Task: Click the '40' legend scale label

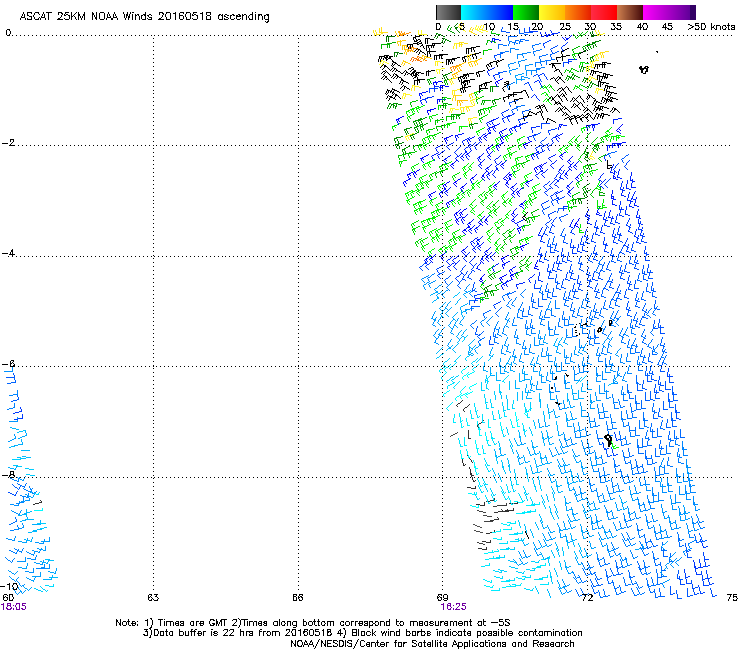Action: 642,27
